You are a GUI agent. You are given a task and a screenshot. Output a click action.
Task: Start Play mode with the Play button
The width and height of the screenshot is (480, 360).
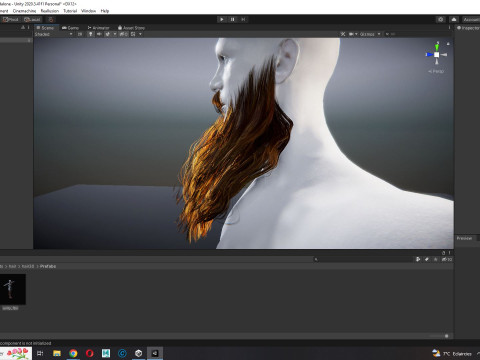click(x=222, y=19)
